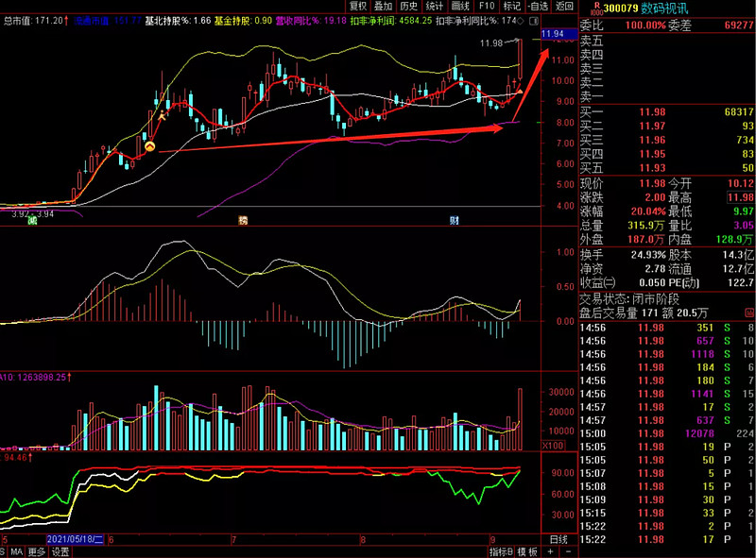Remove stock from watchlist via -自选
Image resolution: width=756 pixels, height=558 pixels.
[538, 7]
